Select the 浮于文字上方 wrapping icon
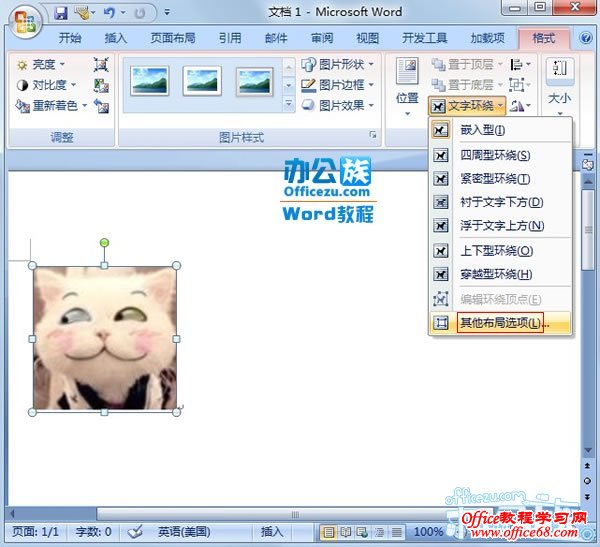The width and height of the screenshot is (600, 547). [x=440, y=225]
